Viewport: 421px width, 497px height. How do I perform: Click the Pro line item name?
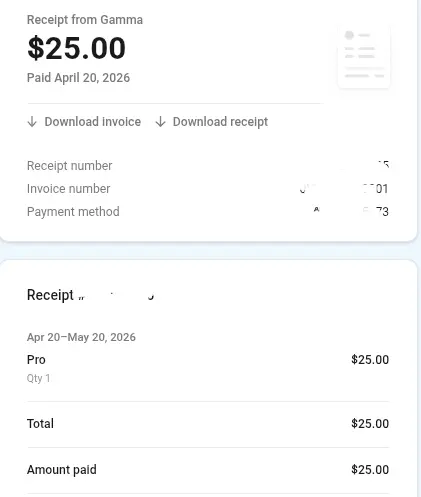(x=36, y=360)
